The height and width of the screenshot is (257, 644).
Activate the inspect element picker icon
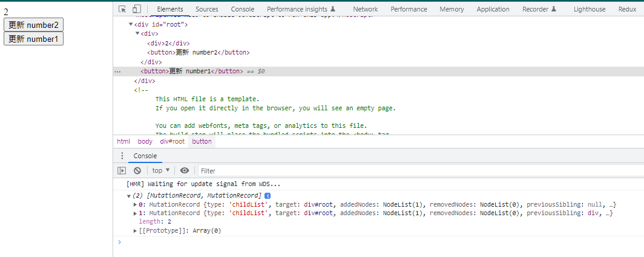(x=122, y=9)
